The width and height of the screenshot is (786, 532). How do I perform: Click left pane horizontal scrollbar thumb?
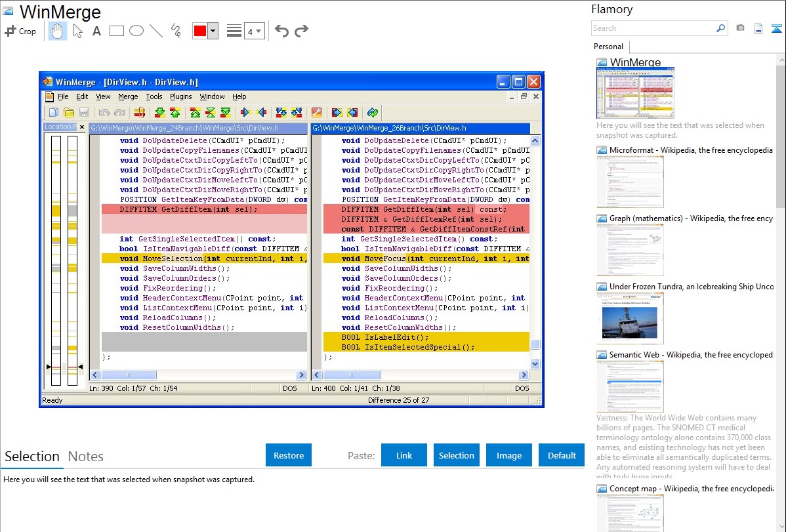click(129, 375)
